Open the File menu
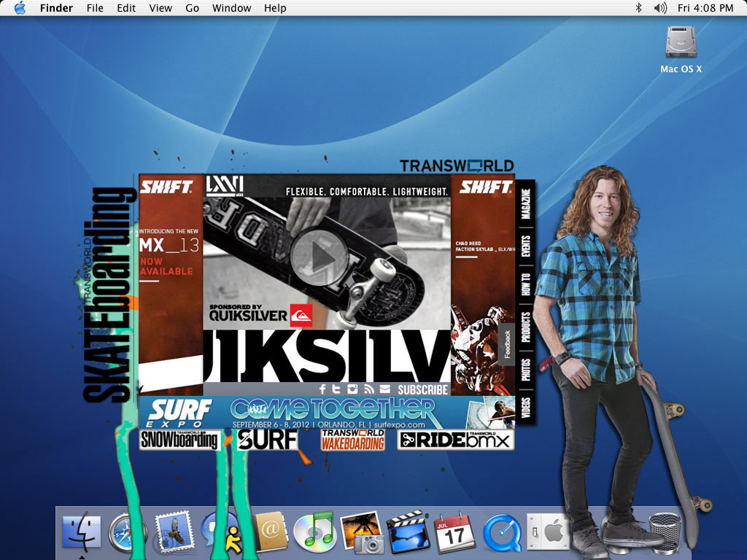747x560 pixels. click(95, 8)
